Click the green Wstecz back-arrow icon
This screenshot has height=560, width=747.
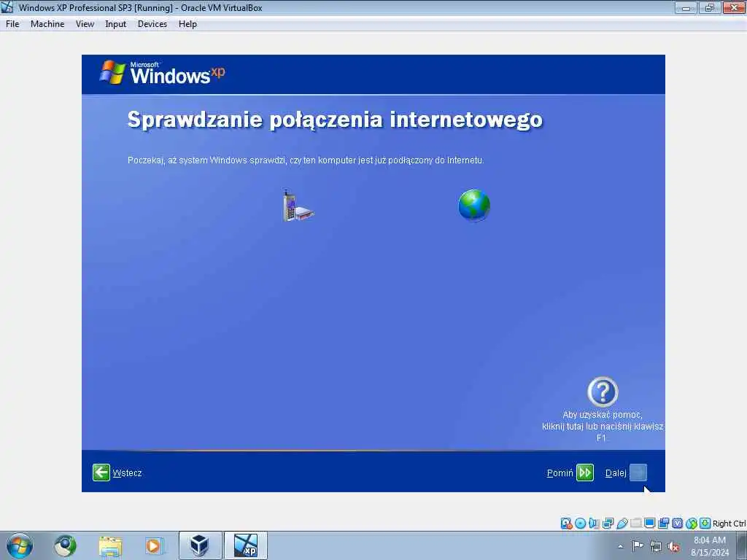(x=101, y=472)
